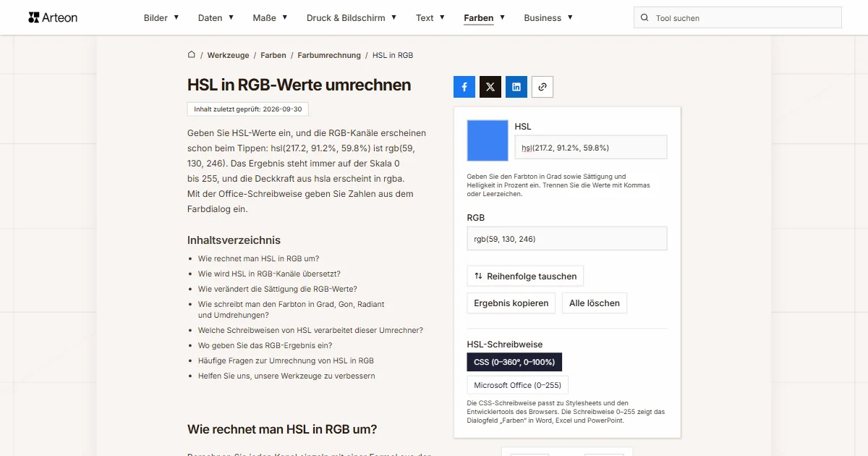The height and width of the screenshot is (456, 868).
Task: Click the Inhaltsverzeichnis heading
Action: (x=234, y=240)
